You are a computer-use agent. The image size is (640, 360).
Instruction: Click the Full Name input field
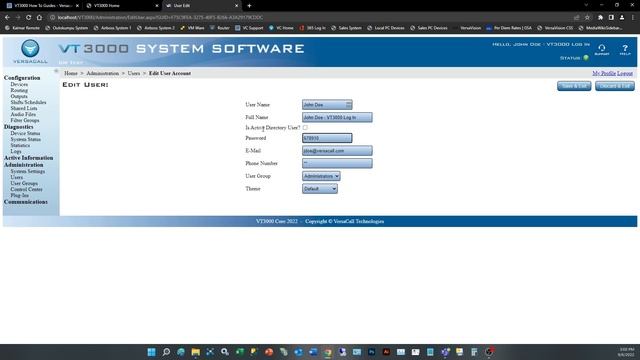(337, 118)
